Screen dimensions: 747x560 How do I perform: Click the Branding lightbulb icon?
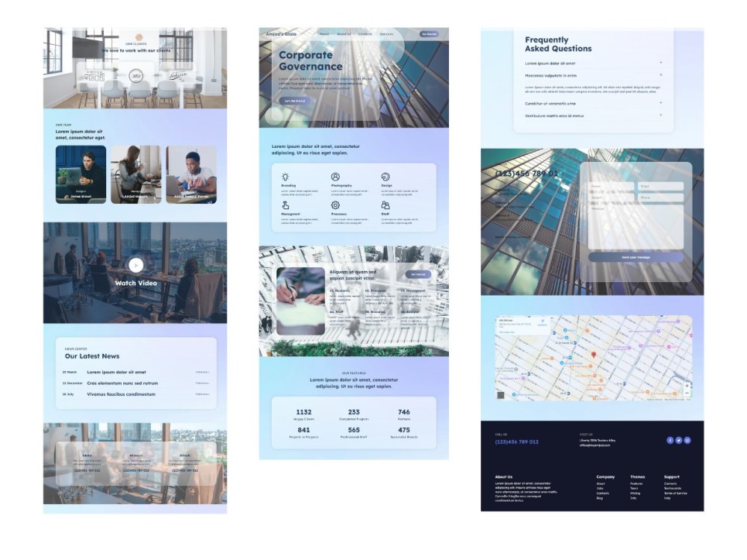point(285,177)
